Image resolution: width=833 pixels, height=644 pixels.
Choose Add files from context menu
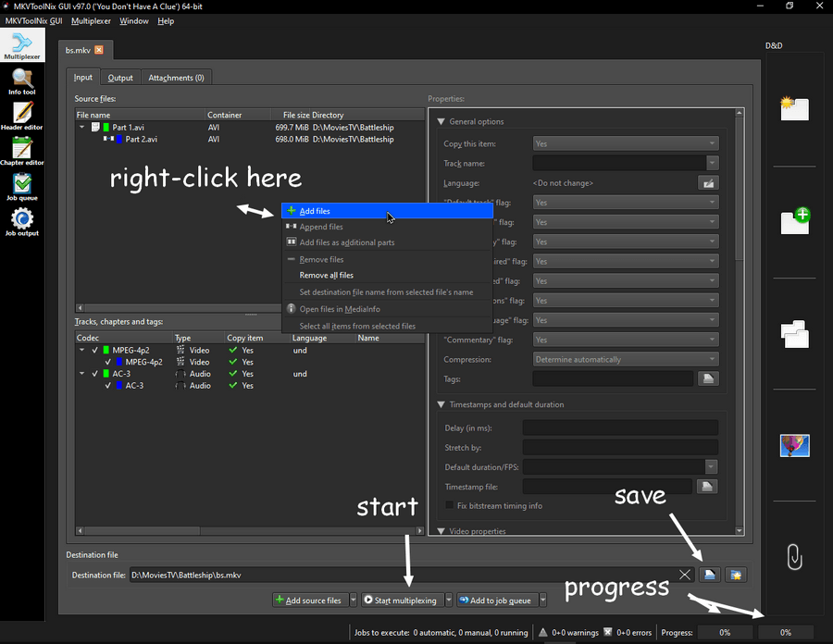[315, 211]
